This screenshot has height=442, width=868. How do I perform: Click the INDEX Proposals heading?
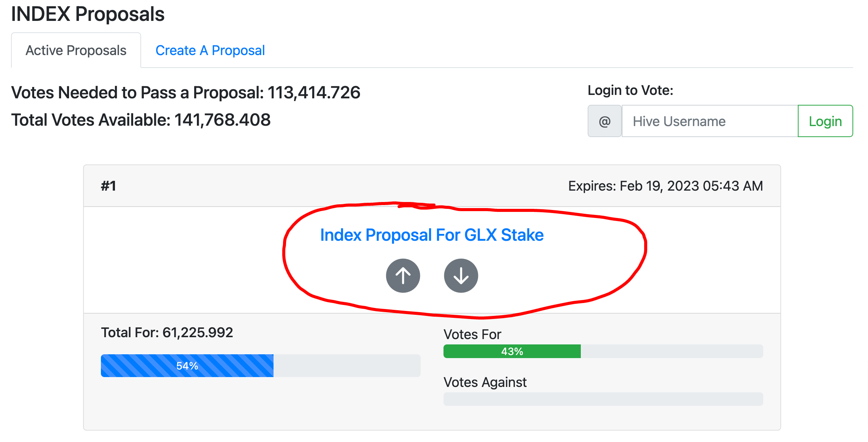pos(88,14)
